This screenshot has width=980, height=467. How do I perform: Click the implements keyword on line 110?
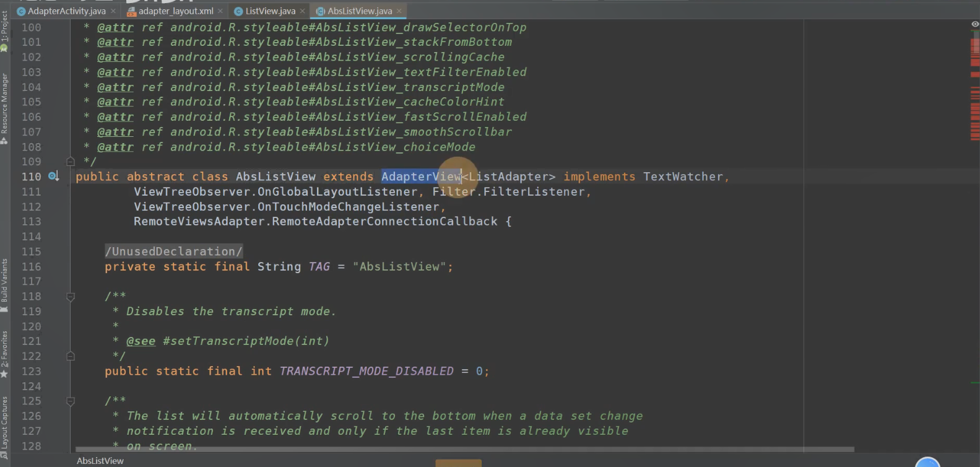[599, 177]
